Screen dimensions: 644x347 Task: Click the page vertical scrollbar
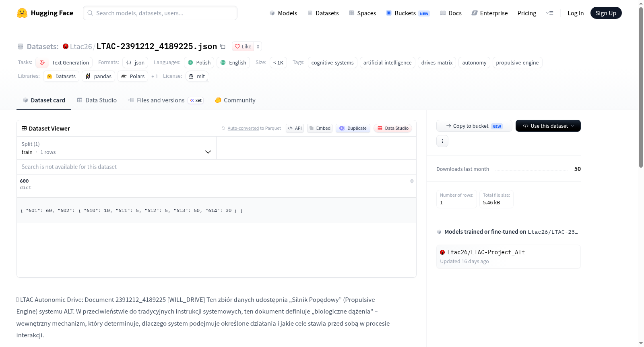[641, 87]
